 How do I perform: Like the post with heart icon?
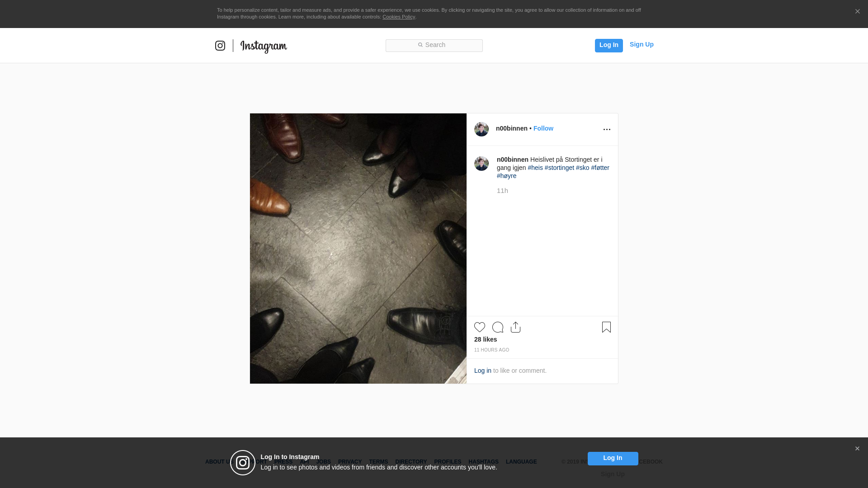coord(480,327)
